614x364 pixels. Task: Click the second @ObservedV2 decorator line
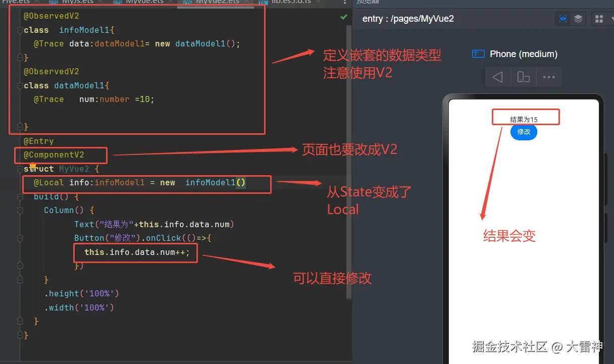point(52,72)
